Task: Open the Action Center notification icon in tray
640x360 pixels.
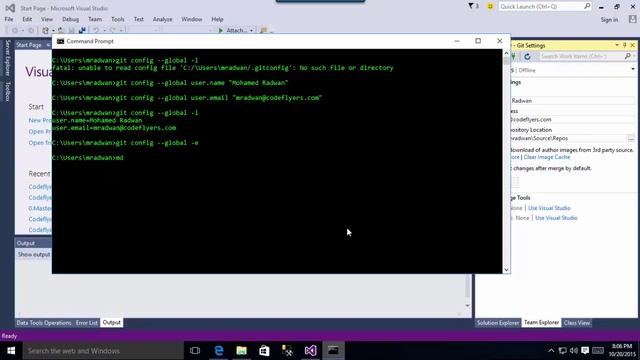Action: click(585, 351)
